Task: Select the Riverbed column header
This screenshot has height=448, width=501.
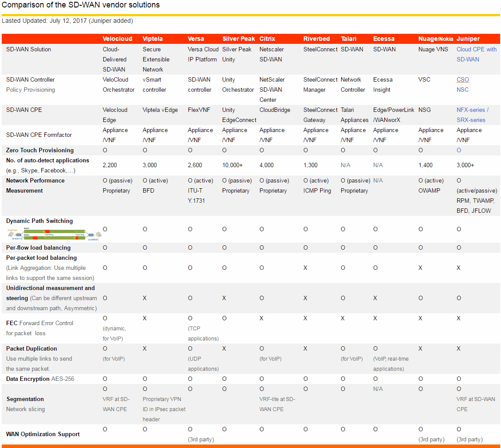Action: coord(316,39)
